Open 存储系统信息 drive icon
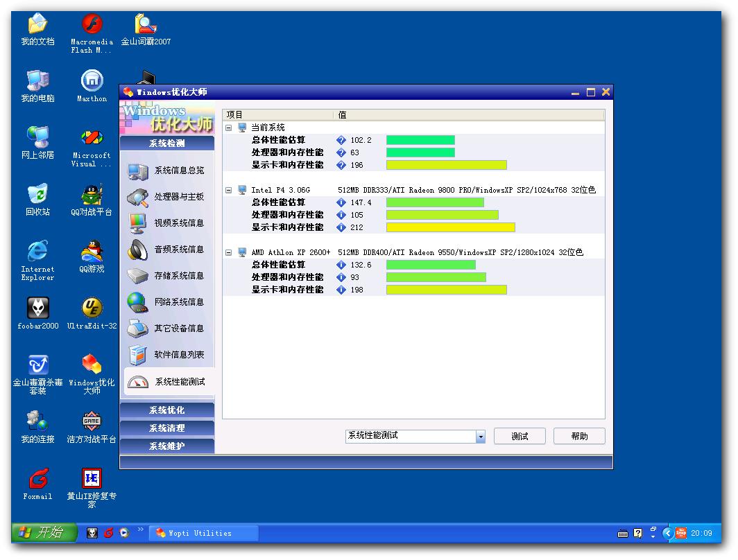Screen dimensions: 738x560 click(137, 276)
